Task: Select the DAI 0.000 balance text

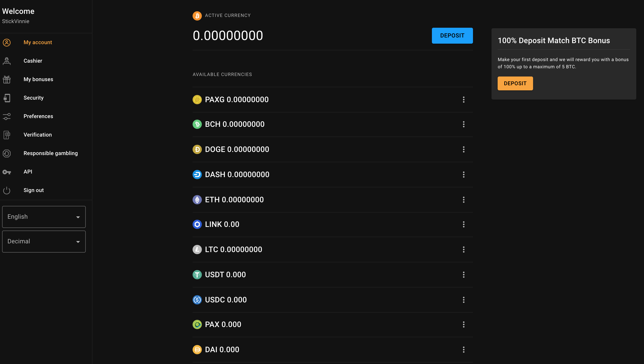Action: (x=222, y=350)
